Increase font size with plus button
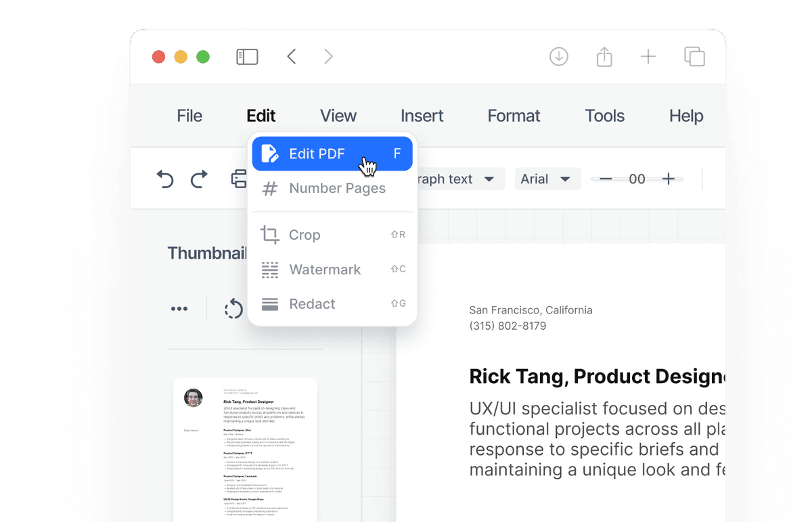Viewport: 812px width, 522px height. [x=669, y=179]
